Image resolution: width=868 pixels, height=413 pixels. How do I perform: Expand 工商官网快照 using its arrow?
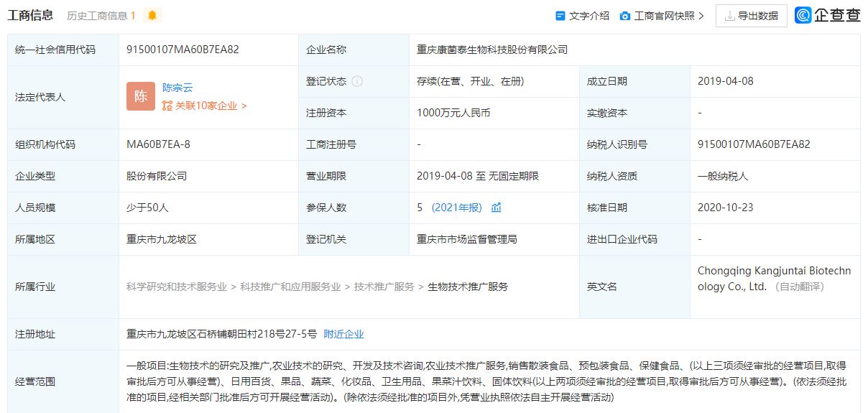tap(701, 16)
